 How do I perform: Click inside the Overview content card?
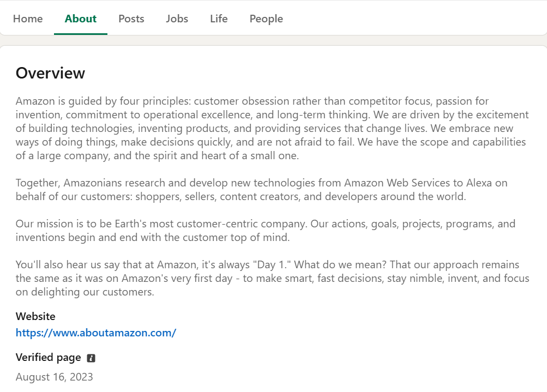[273, 218]
